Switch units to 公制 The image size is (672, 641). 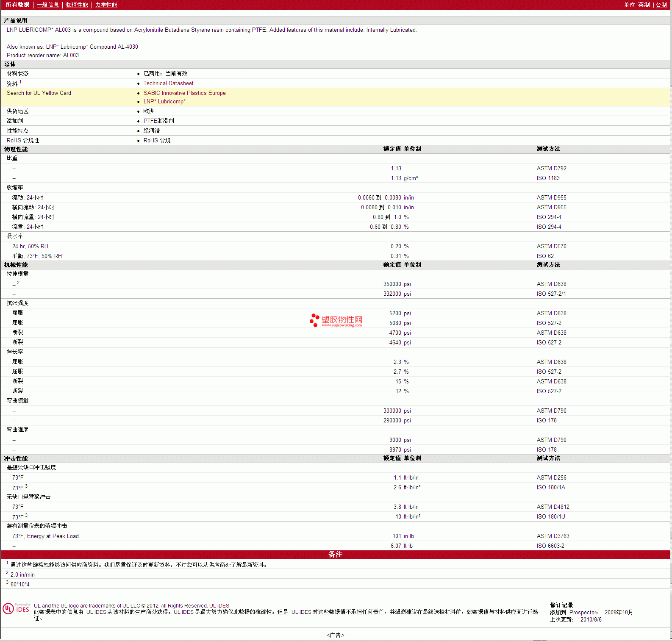tap(661, 5)
